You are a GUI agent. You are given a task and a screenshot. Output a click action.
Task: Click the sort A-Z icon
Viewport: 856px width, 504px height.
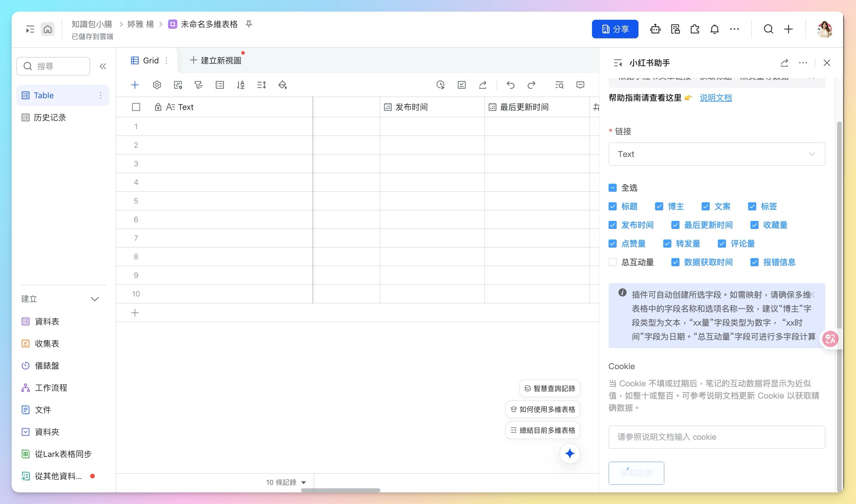tap(240, 85)
